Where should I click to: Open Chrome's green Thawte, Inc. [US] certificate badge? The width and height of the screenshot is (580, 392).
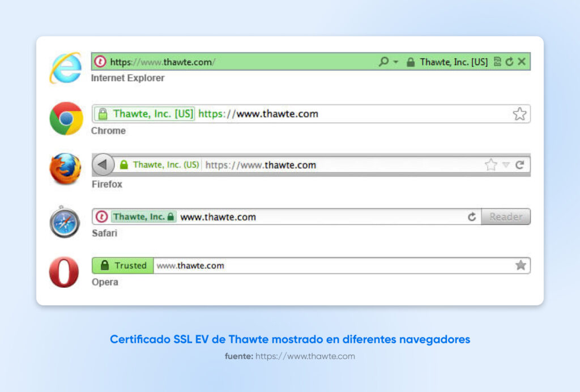[145, 114]
